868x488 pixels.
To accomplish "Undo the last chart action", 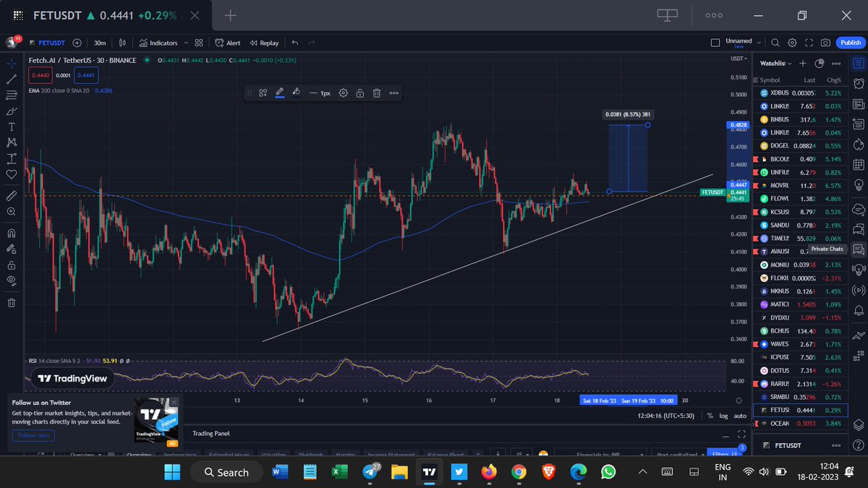I will 295,43.
